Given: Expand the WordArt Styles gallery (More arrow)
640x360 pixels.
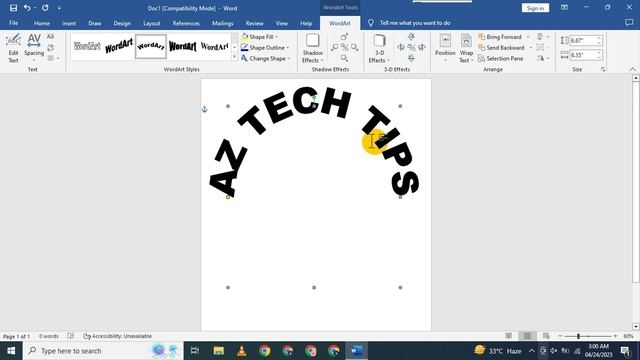Looking at the screenshot, I should 234,58.
